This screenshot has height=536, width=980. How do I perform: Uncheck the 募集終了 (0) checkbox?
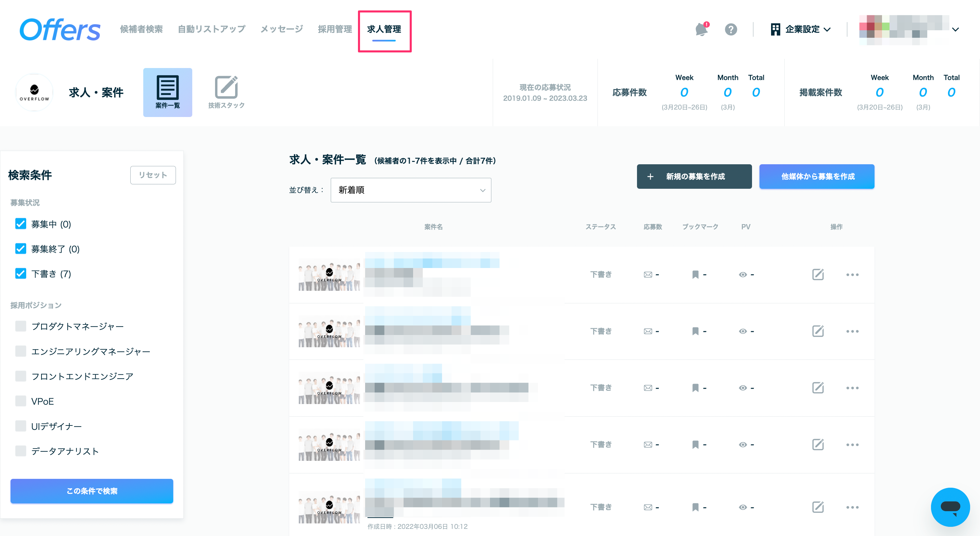coord(20,249)
